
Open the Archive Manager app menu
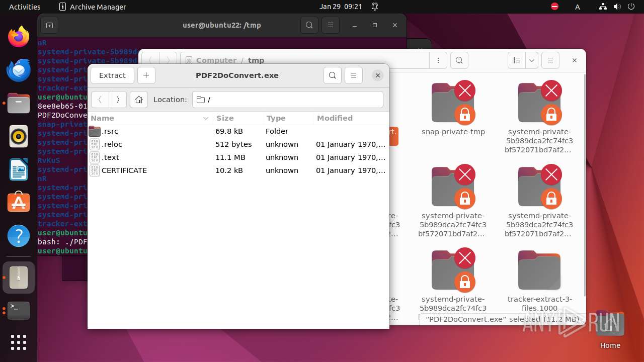[93, 7]
